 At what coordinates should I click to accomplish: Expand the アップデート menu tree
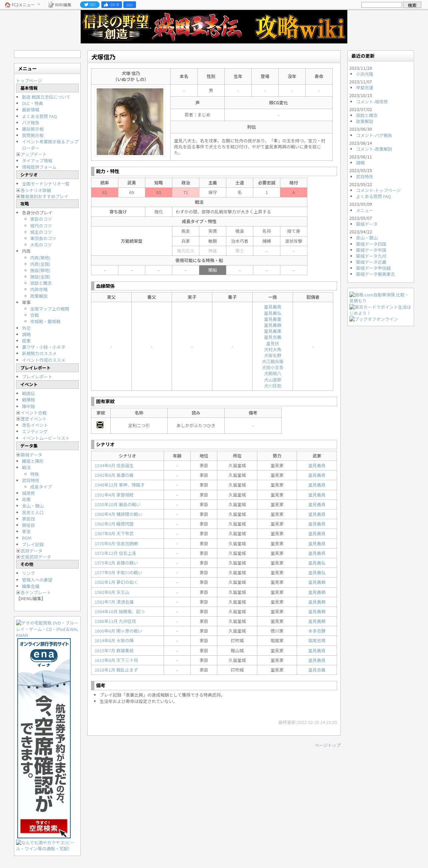[x=18, y=154]
